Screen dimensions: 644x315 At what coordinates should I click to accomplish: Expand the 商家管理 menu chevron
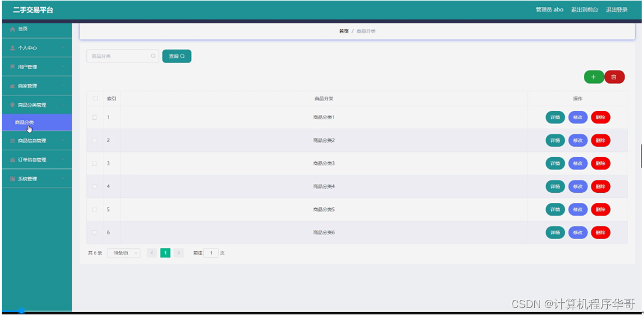63,85
